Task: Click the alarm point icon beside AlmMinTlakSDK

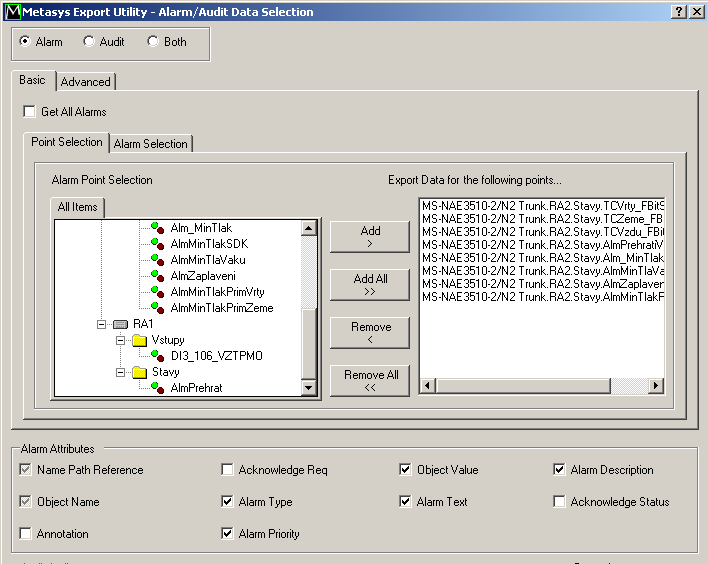Action: click(158, 244)
